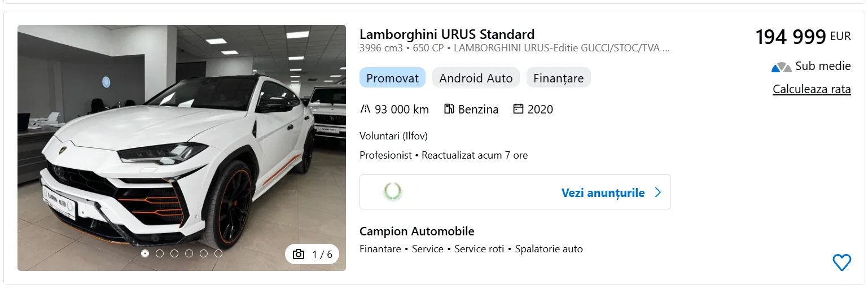Expand Vezi anunțurile with the chevron arrow
Screen dimensions: 868x289
point(657,192)
